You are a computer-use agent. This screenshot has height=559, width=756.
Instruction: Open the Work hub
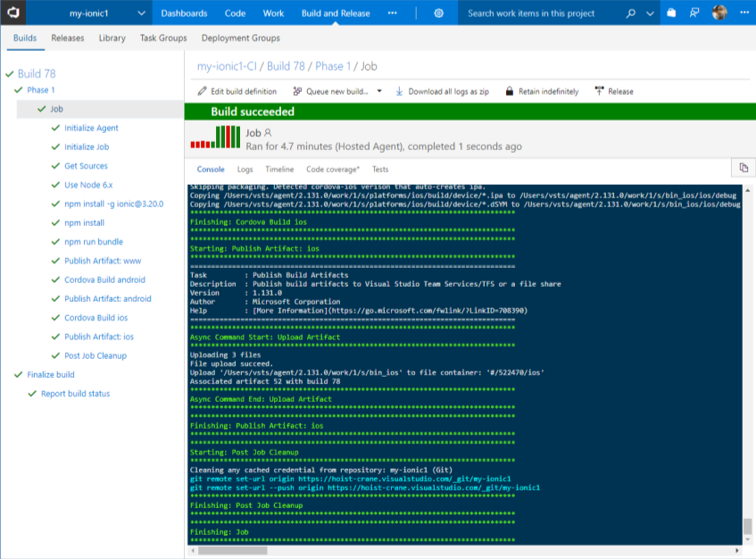[x=273, y=13]
